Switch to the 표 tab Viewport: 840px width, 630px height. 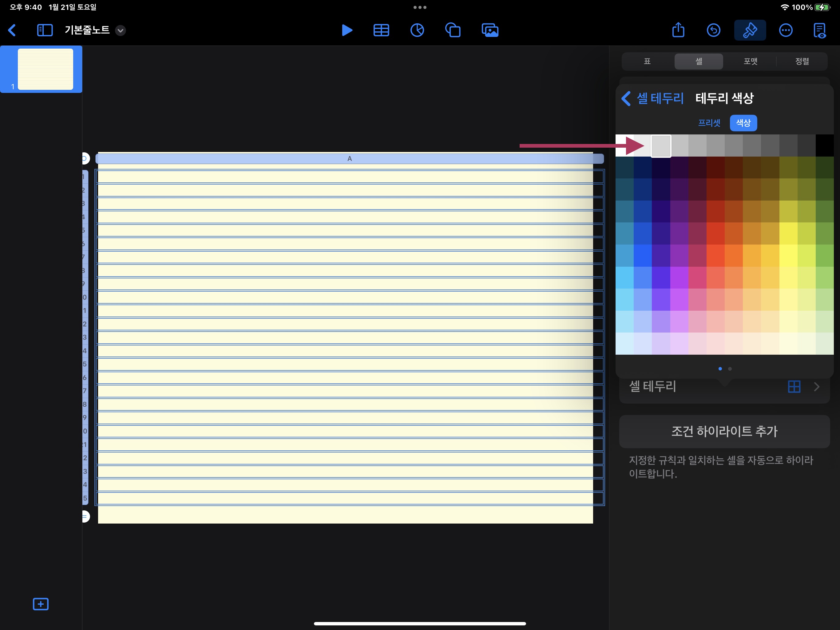[x=648, y=61]
